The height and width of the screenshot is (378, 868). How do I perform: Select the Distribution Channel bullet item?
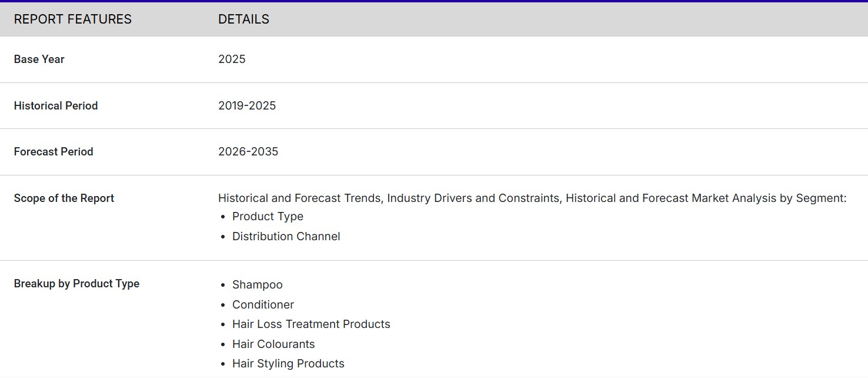tap(286, 237)
